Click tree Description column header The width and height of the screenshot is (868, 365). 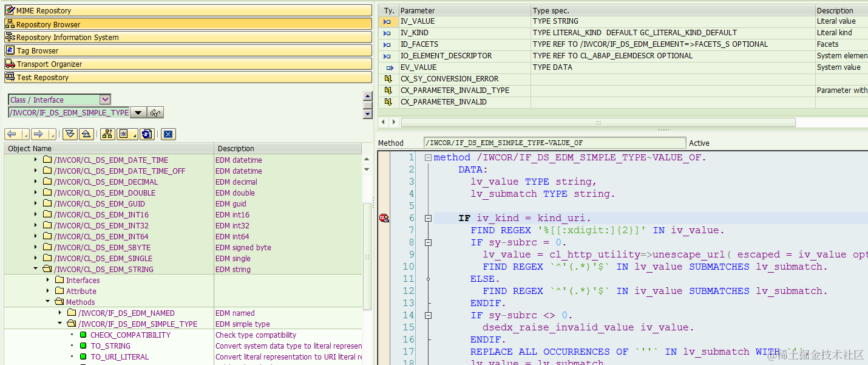[288, 148]
